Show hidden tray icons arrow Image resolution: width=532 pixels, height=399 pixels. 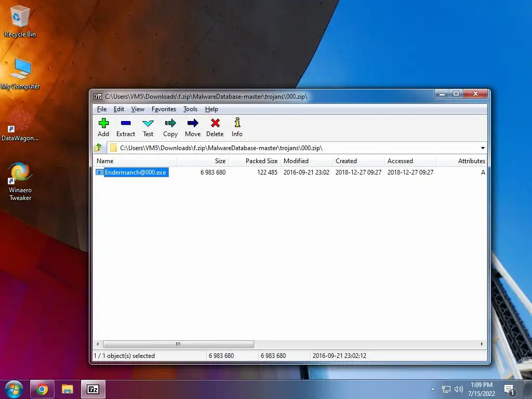pos(433,389)
